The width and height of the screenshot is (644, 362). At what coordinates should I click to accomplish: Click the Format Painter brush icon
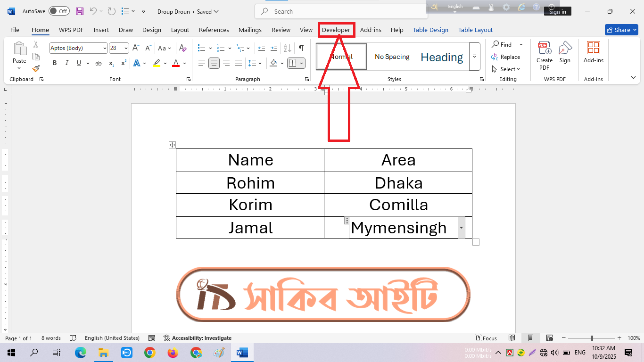(36, 68)
